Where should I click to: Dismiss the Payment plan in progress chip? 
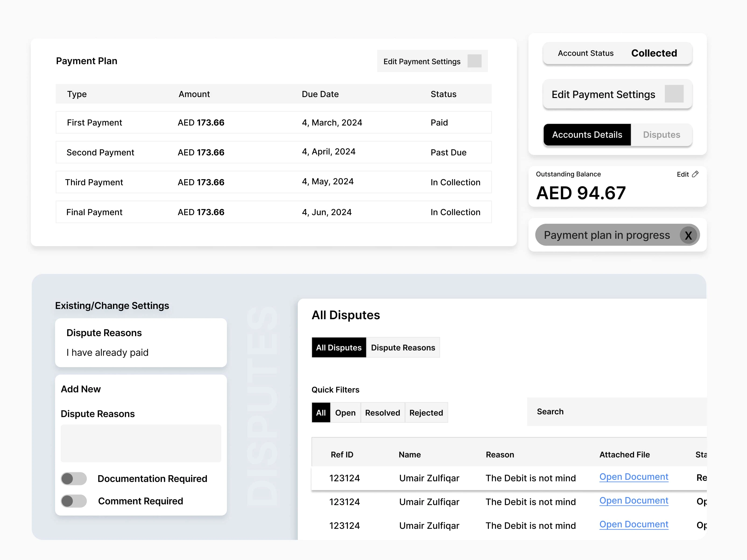point(688,235)
